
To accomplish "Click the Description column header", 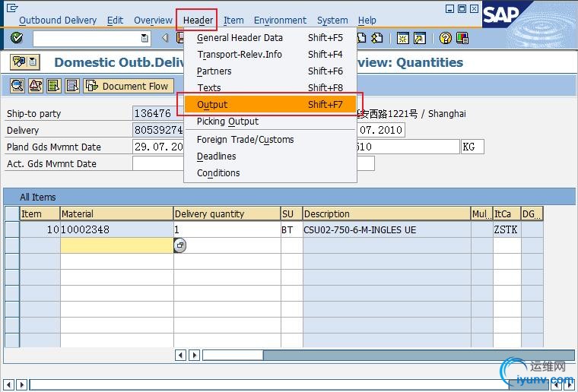I will [x=386, y=213].
